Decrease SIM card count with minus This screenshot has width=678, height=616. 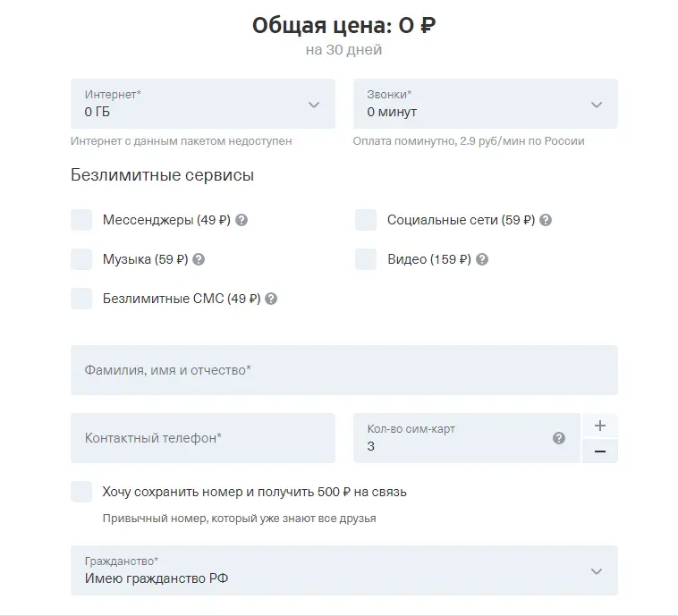click(600, 451)
